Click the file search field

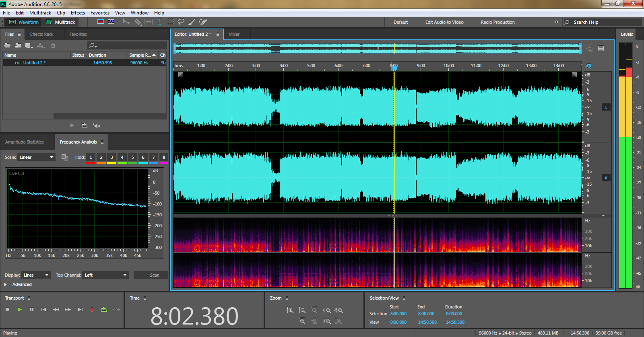click(x=127, y=45)
